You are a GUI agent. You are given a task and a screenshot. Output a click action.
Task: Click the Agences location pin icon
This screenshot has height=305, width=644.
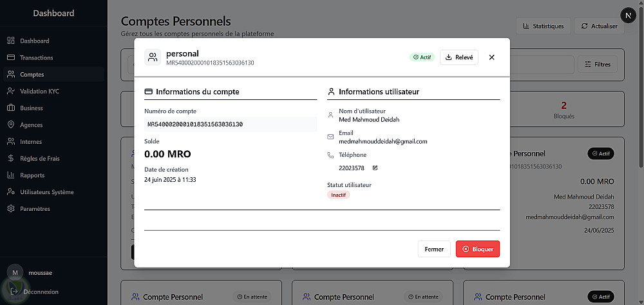tap(11, 124)
